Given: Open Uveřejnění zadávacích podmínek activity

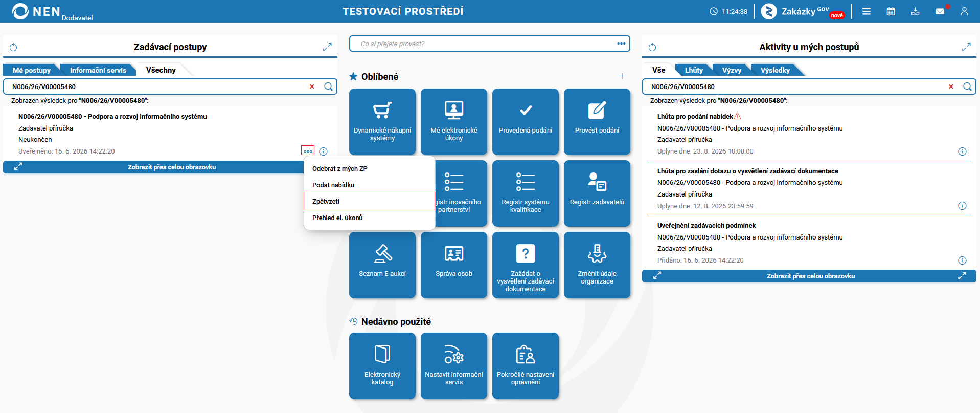Looking at the screenshot, I should coord(706,225).
